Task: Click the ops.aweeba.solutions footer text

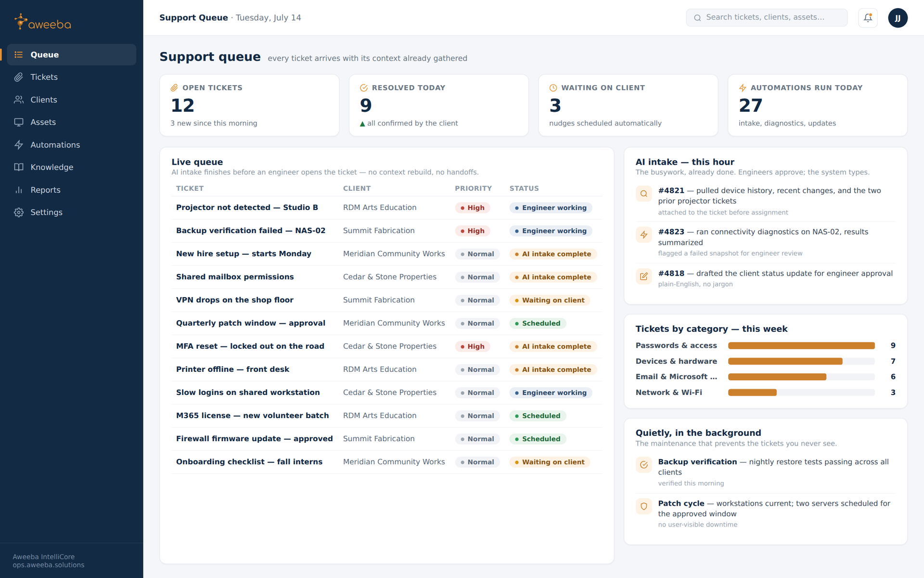Action: (49, 565)
